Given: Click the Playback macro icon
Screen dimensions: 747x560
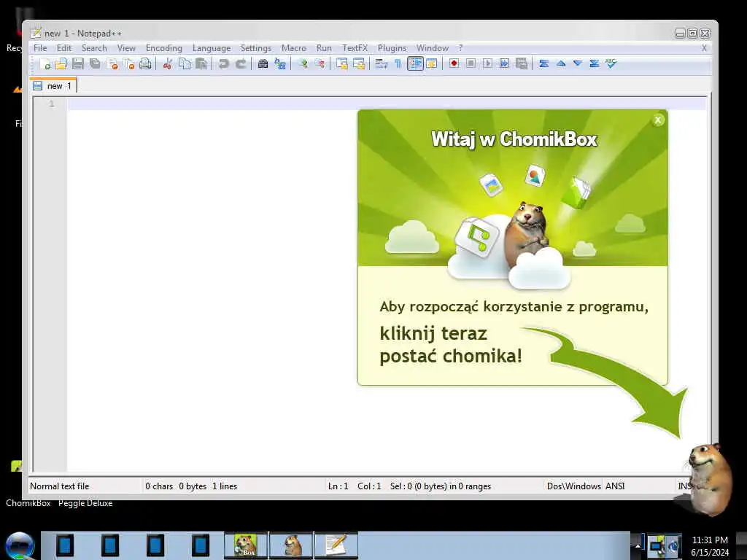Looking at the screenshot, I should (487, 63).
